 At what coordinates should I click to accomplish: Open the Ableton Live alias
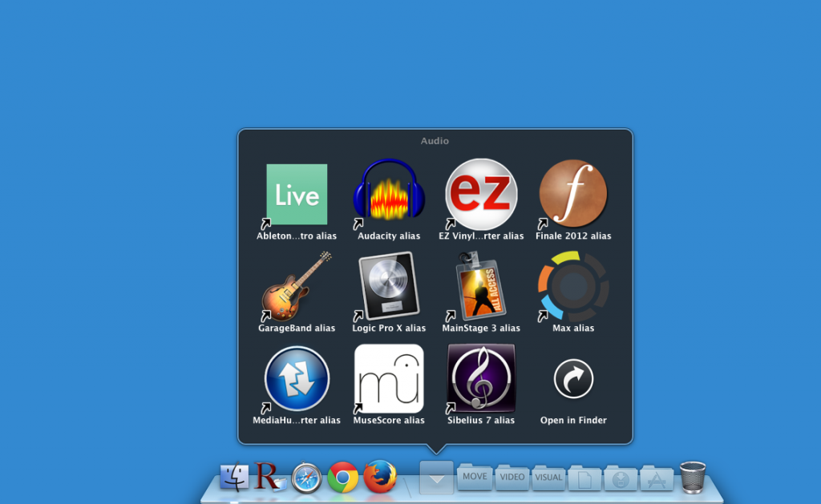coord(297,194)
